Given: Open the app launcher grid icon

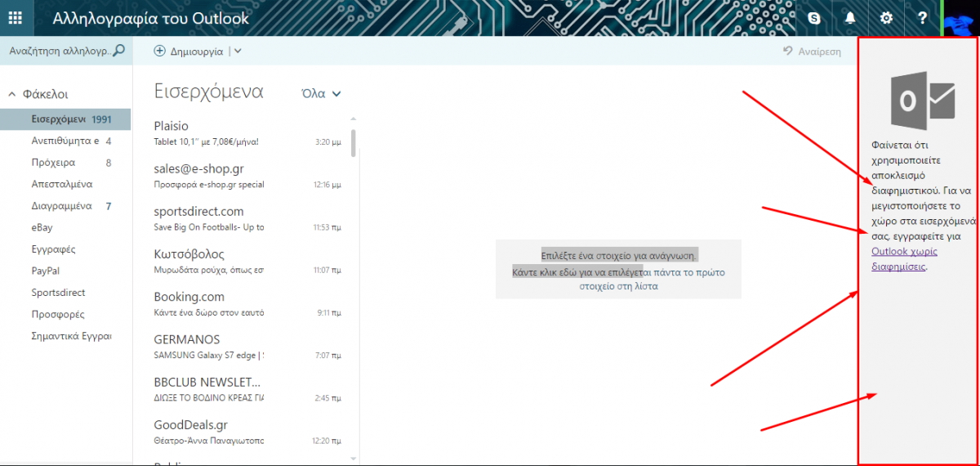Looking at the screenshot, I should tap(15, 18).
